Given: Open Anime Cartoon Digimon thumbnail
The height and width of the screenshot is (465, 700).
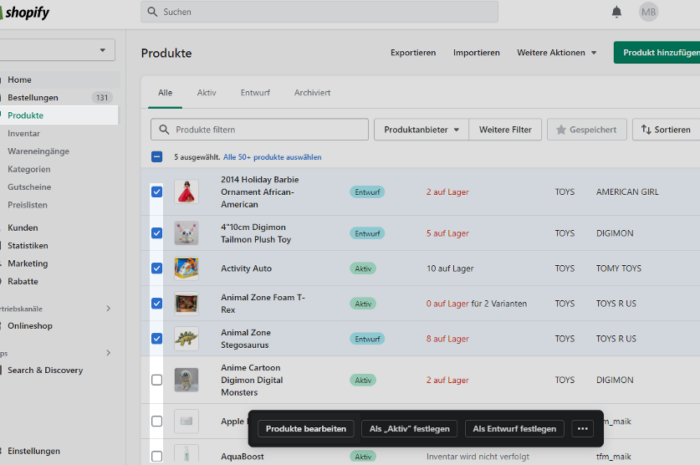Looking at the screenshot, I should tap(186, 380).
